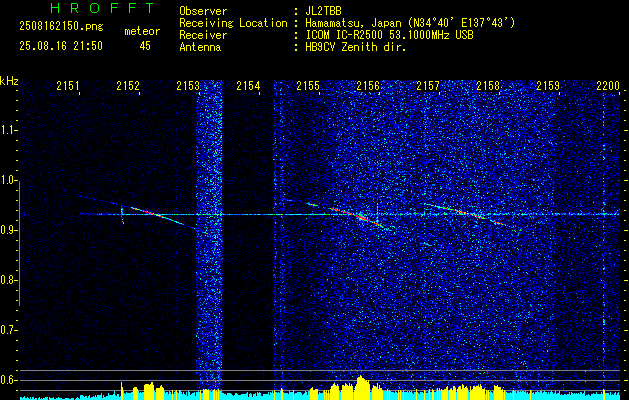Click the 2159 time marker

[548, 86]
